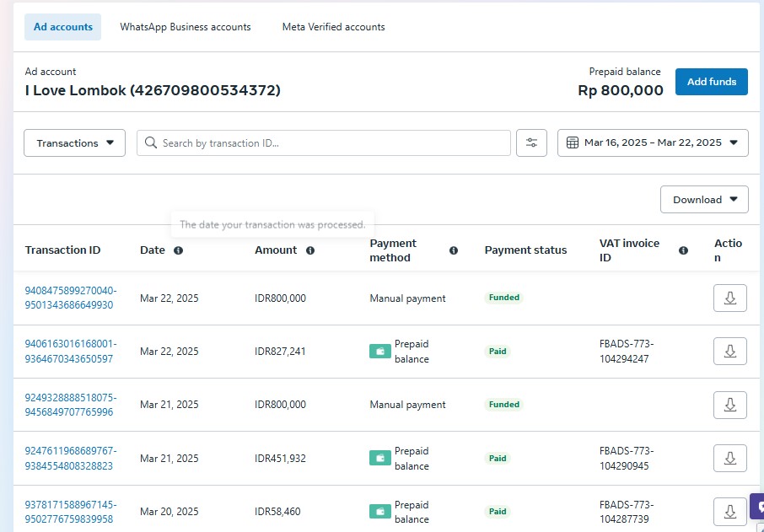This screenshot has width=764, height=532.
Task: Open the Transactions dropdown
Action: click(x=75, y=143)
